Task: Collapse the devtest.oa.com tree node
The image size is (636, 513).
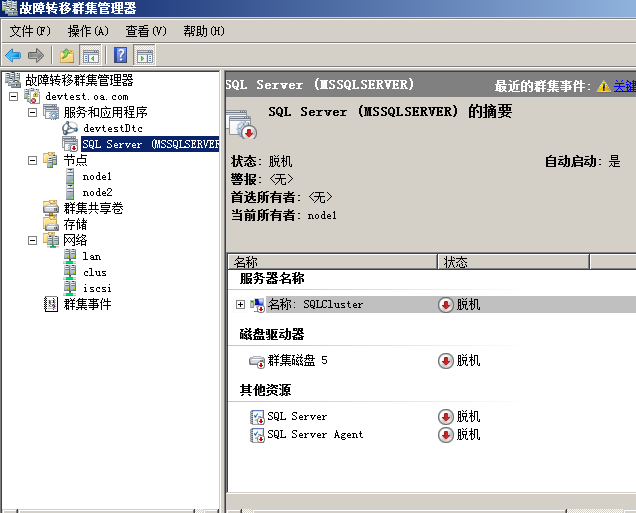Action: click(x=13, y=97)
